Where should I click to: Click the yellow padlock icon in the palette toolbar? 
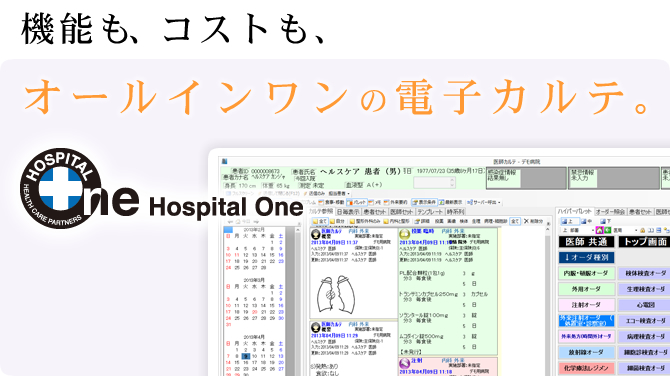click(642, 230)
